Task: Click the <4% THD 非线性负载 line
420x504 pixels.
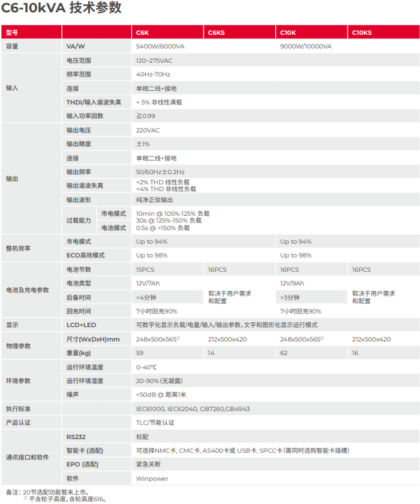Action: point(166,189)
